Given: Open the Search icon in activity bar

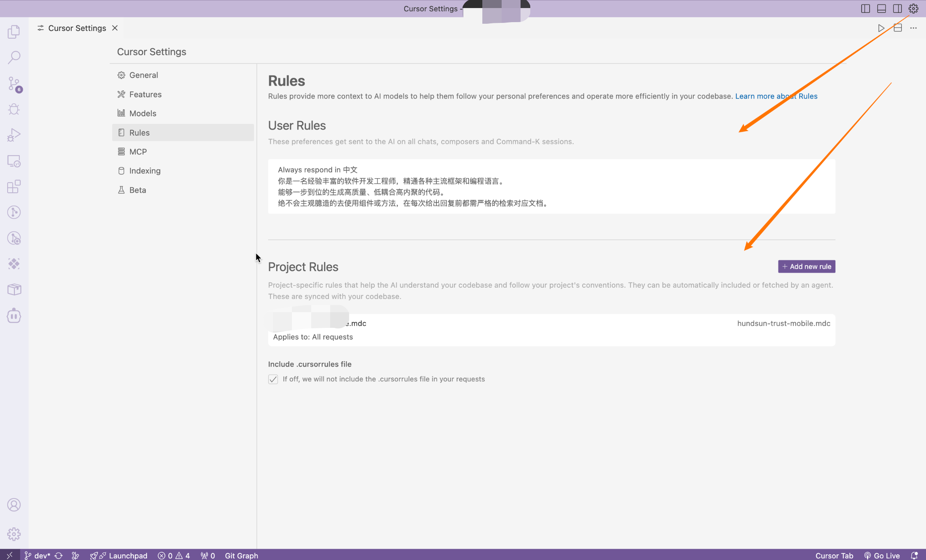Looking at the screenshot, I should pos(14,58).
